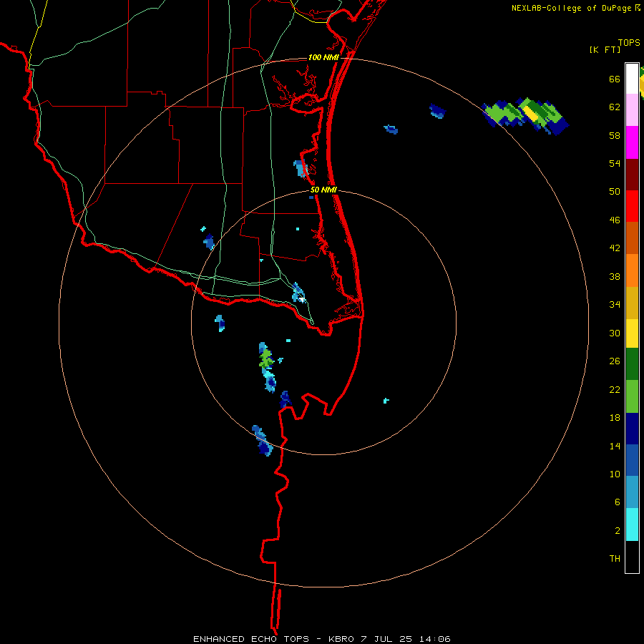Click the legend value '14'
Screen dimensions: 644x644
click(615, 446)
